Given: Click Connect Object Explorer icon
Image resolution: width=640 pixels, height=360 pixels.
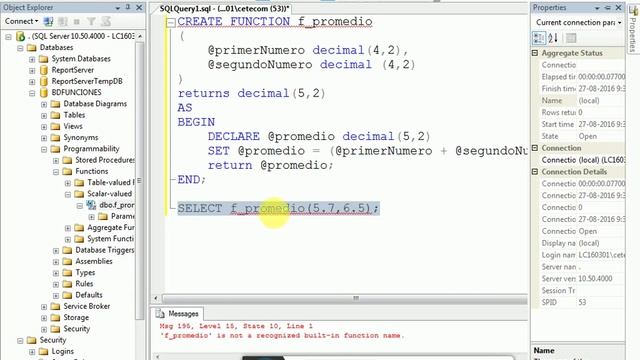Looking at the screenshot, I should (x=49, y=21).
